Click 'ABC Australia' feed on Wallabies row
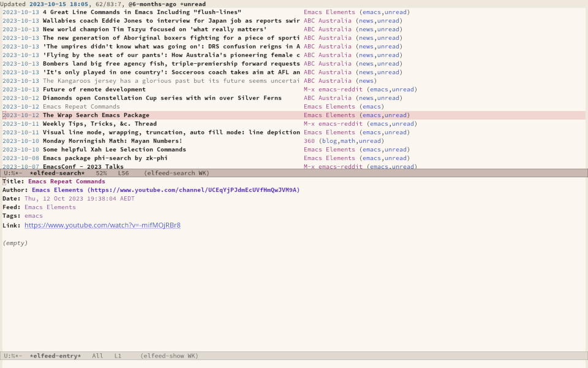588x368 pixels. click(x=327, y=21)
